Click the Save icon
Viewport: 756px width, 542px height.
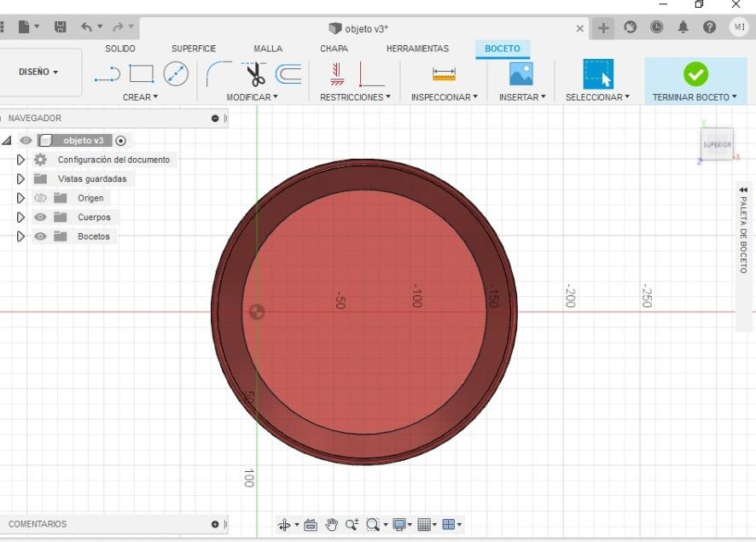click(61, 27)
